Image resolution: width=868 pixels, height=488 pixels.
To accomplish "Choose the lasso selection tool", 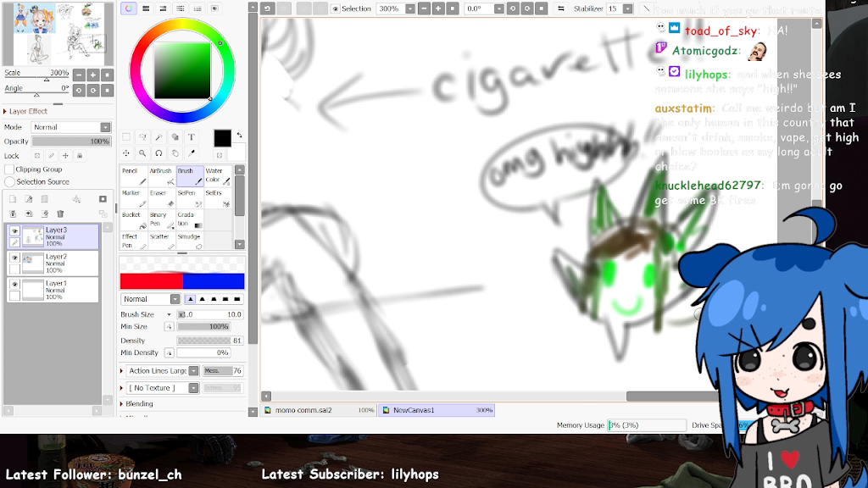I will coord(142,136).
